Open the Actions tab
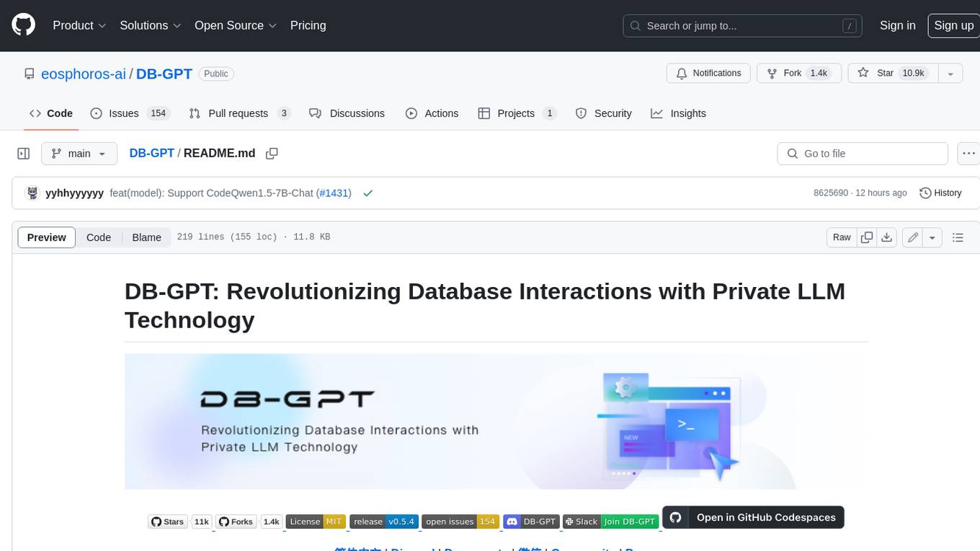Screen dimensions: 980x551 (x=432, y=113)
